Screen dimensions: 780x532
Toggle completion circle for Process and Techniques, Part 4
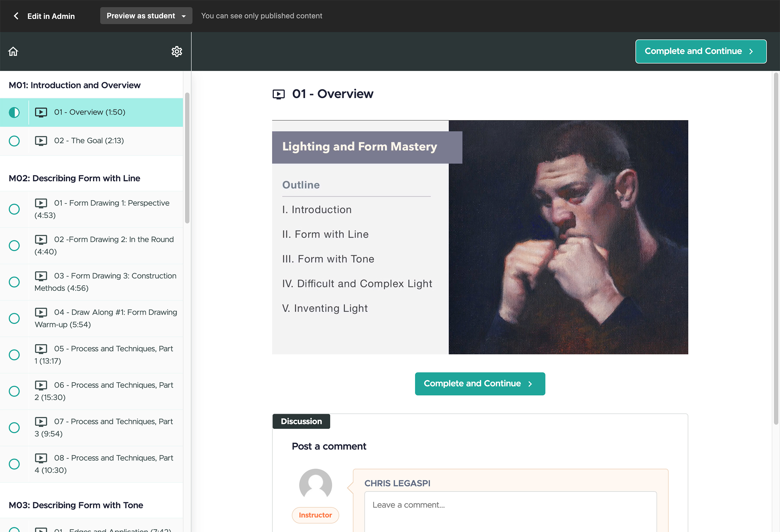(14, 464)
